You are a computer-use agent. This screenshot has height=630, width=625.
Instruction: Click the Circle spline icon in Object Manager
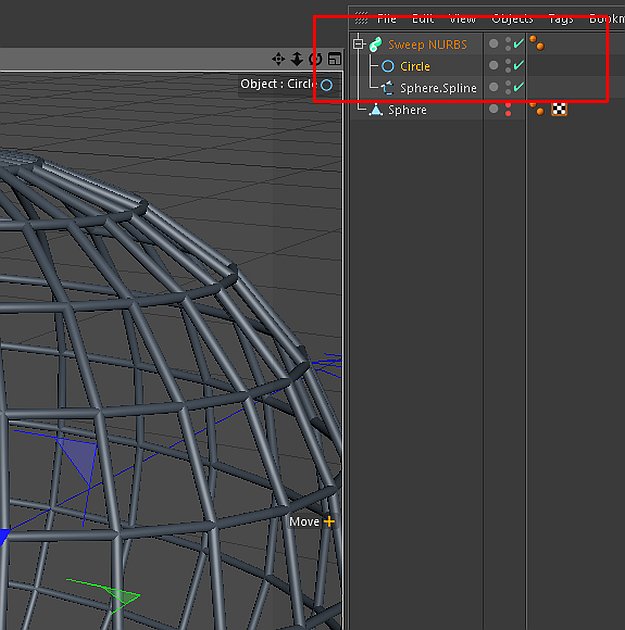click(388, 66)
